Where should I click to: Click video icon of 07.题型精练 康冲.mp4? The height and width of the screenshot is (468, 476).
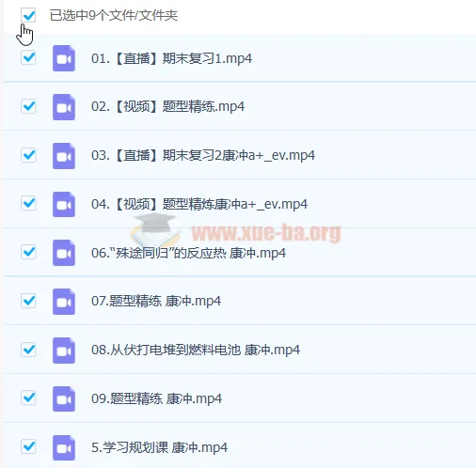64,302
